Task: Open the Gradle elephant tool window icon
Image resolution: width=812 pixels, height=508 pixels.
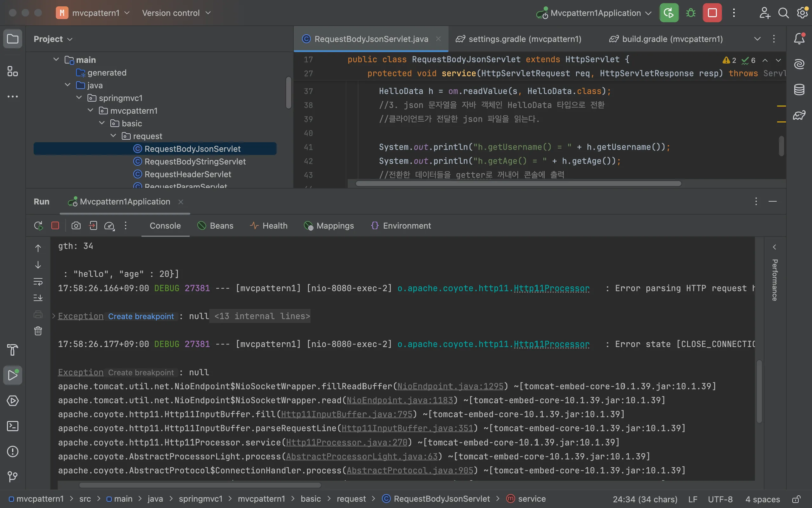Action: [799, 115]
